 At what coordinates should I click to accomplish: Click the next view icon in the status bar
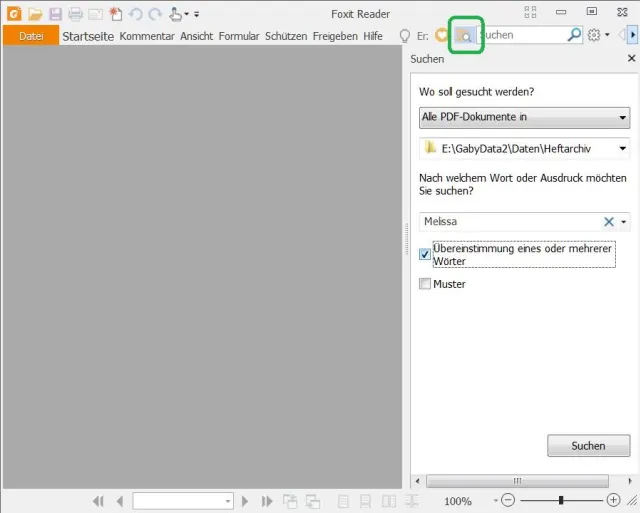[313, 501]
